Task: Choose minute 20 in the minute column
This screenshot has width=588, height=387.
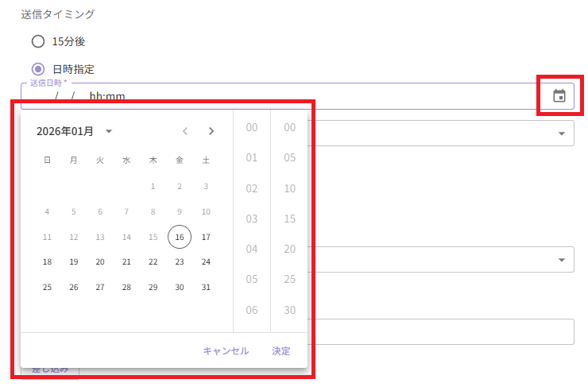Action: pos(289,249)
